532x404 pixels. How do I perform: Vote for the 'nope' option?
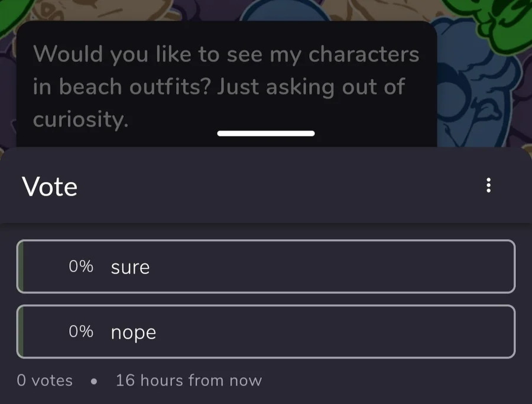[x=266, y=332]
